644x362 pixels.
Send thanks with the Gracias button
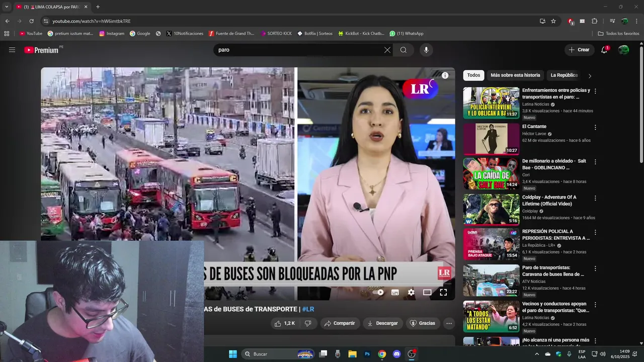[x=423, y=323]
